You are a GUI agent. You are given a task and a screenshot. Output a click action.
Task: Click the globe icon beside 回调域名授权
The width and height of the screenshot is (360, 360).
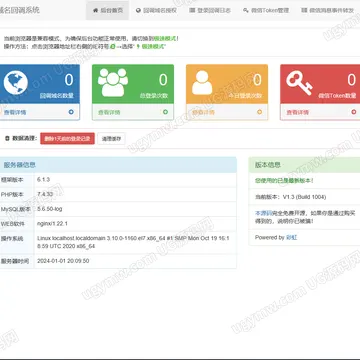[138, 10]
